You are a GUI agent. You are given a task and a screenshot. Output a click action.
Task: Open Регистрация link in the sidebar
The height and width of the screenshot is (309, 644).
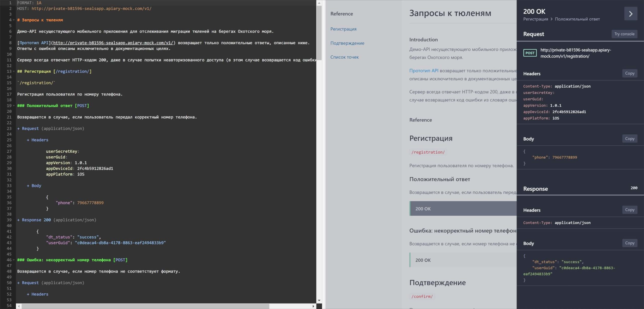(343, 29)
